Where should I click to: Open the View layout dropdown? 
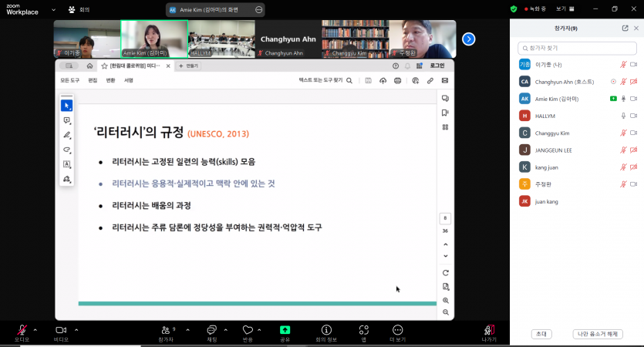[x=565, y=9]
